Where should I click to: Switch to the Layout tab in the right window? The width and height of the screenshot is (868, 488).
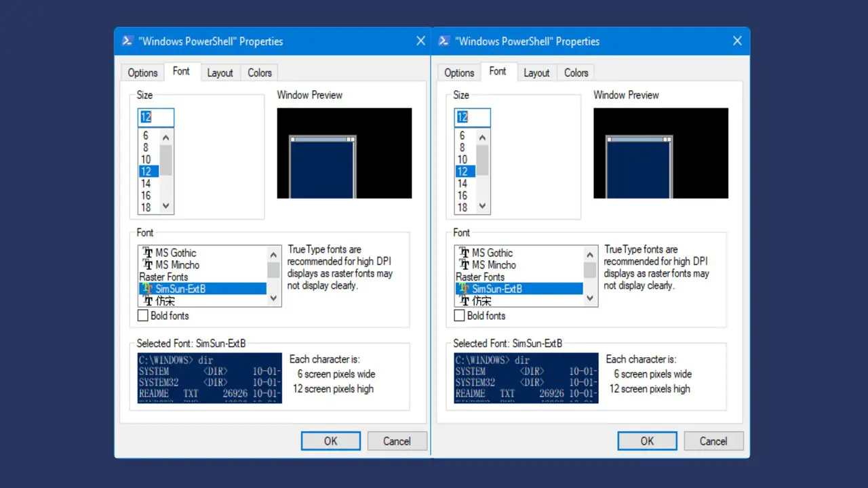click(x=536, y=73)
